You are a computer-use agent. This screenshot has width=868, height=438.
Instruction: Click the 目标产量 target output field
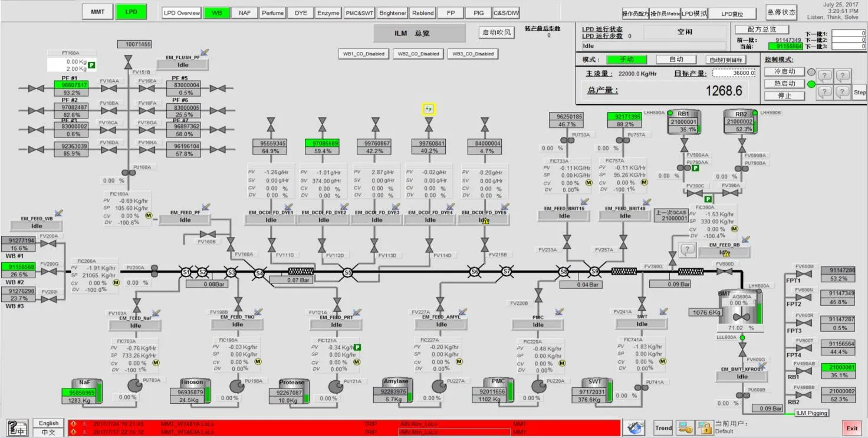pos(734,74)
